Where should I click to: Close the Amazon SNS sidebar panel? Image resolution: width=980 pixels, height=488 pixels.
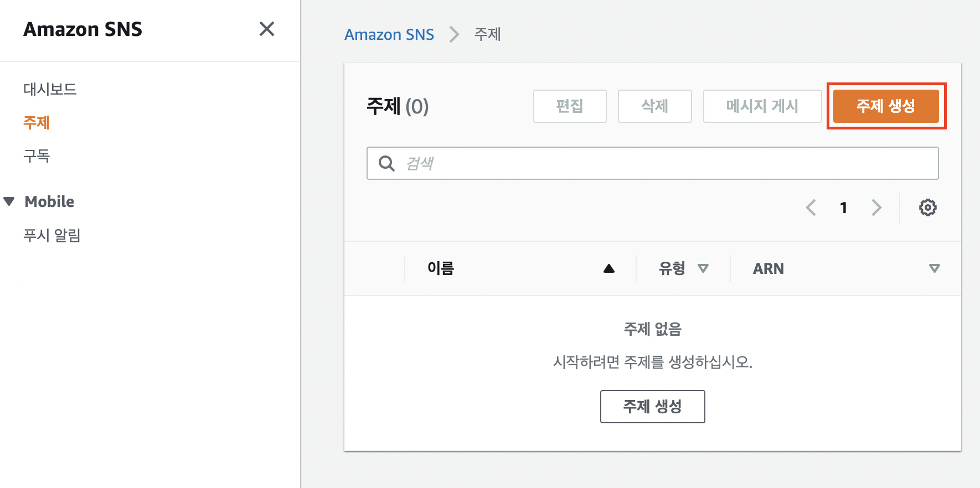[267, 29]
